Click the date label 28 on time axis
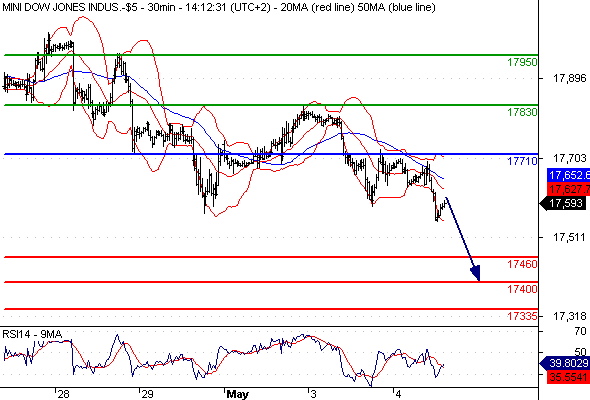Screen dimensions: 590x400 [64, 394]
